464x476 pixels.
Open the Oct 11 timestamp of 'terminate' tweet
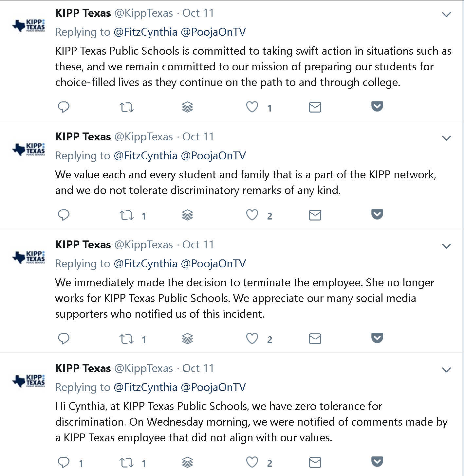point(198,245)
